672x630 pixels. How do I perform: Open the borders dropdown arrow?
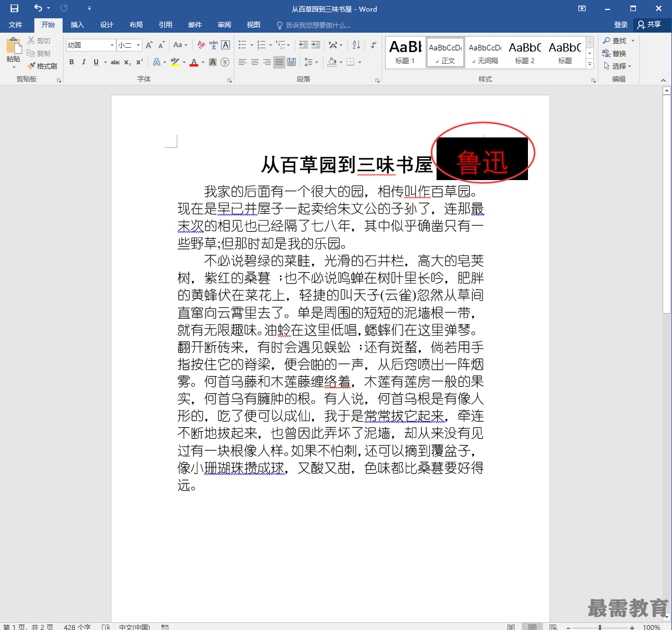click(x=360, y=62)
